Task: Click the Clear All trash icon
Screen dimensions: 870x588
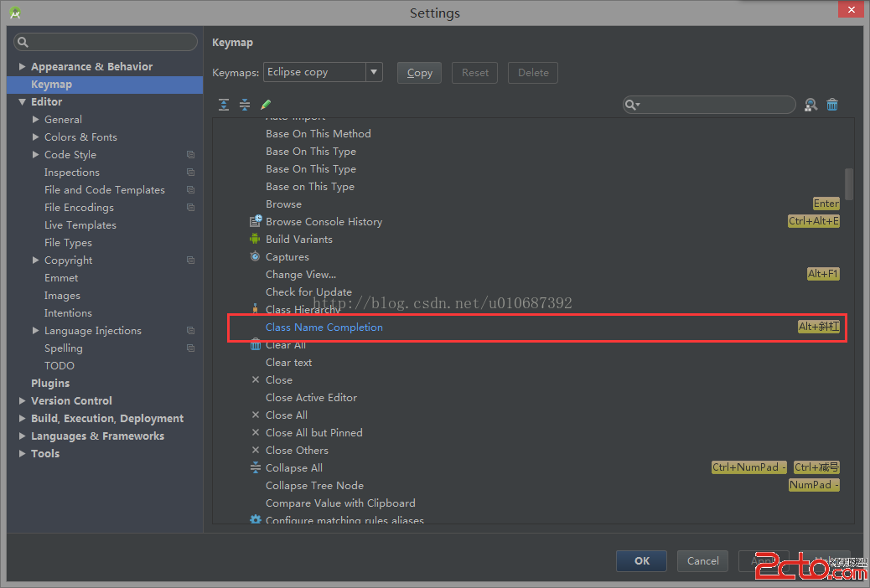Action: tap(256, 345)
